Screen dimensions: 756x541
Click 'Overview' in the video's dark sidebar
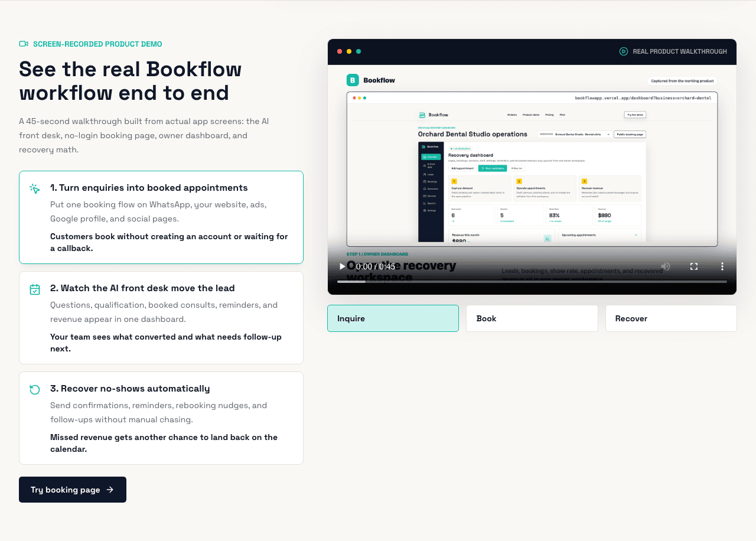tap(431, 157)
